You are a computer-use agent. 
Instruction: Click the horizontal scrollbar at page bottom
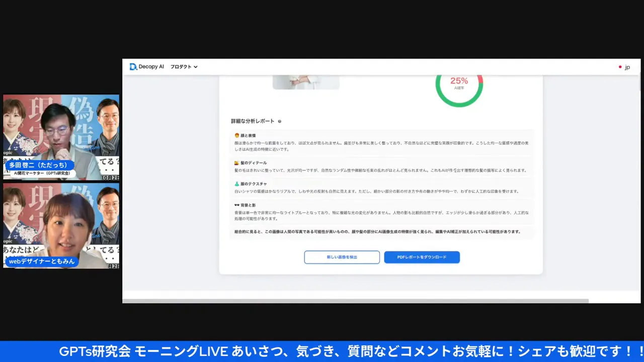click(x=355, y=301)
